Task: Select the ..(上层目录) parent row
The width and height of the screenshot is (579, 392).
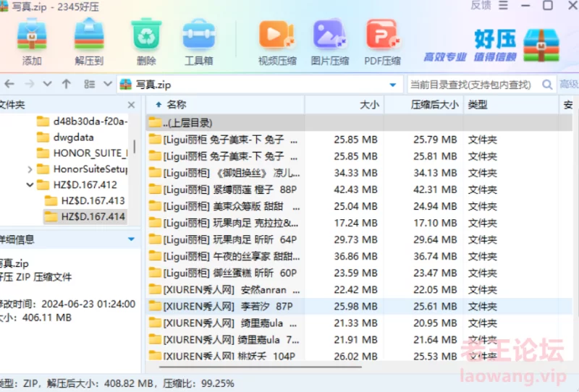Action: coord(359,122)
